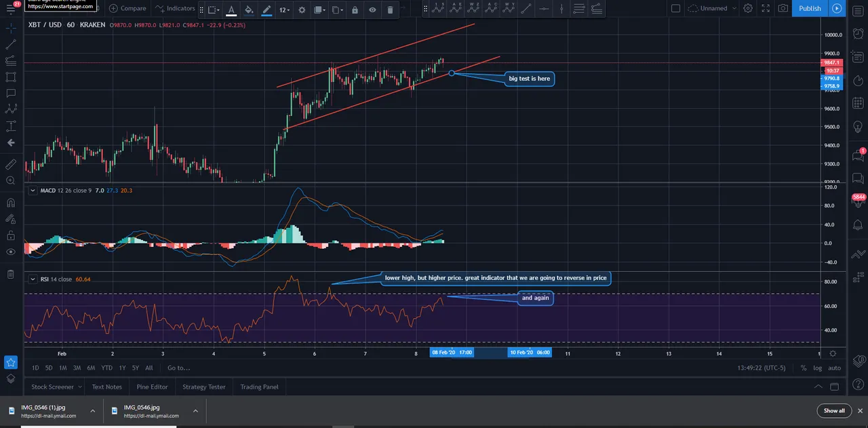868x428 pixels.
Task: Open the hotlists flame panel
Action: tap(858, 80)
